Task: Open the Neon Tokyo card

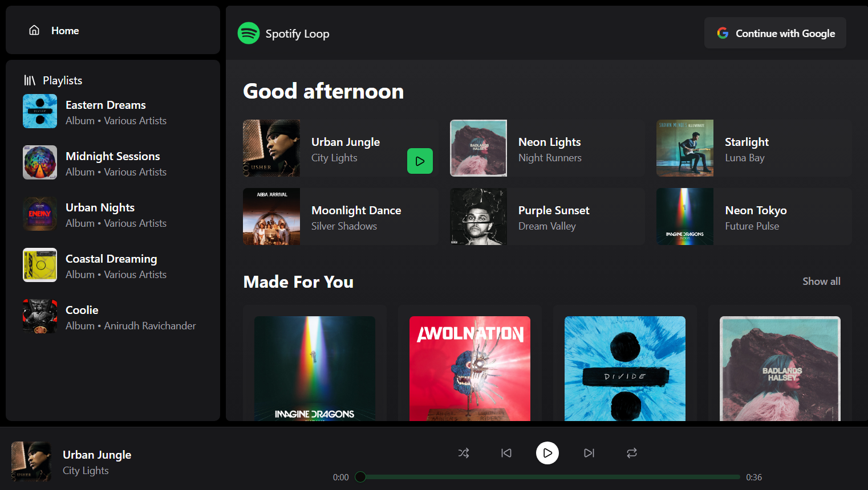Action: point(753,217)
